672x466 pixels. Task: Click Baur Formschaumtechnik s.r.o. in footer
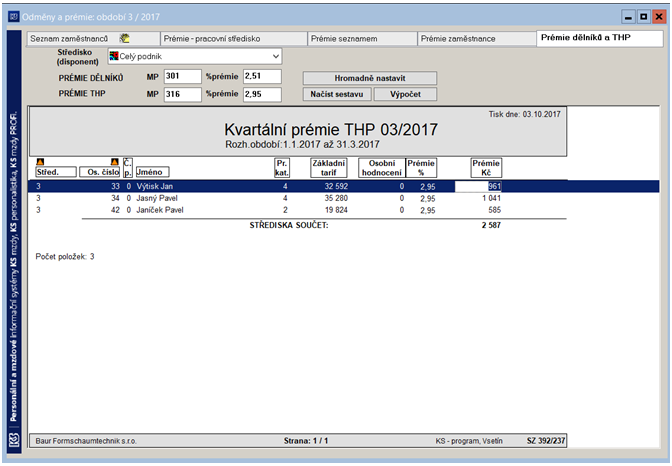tap(86, 441)
